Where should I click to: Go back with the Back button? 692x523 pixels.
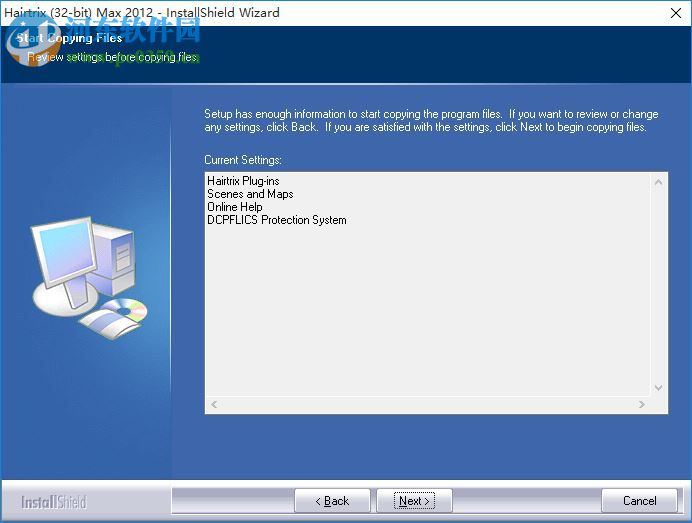[332, 500]
